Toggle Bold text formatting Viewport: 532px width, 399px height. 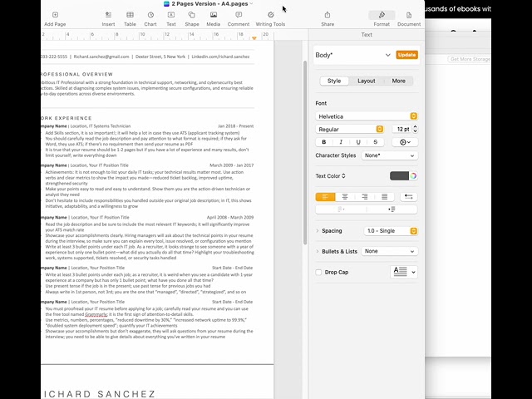point(324,142)
